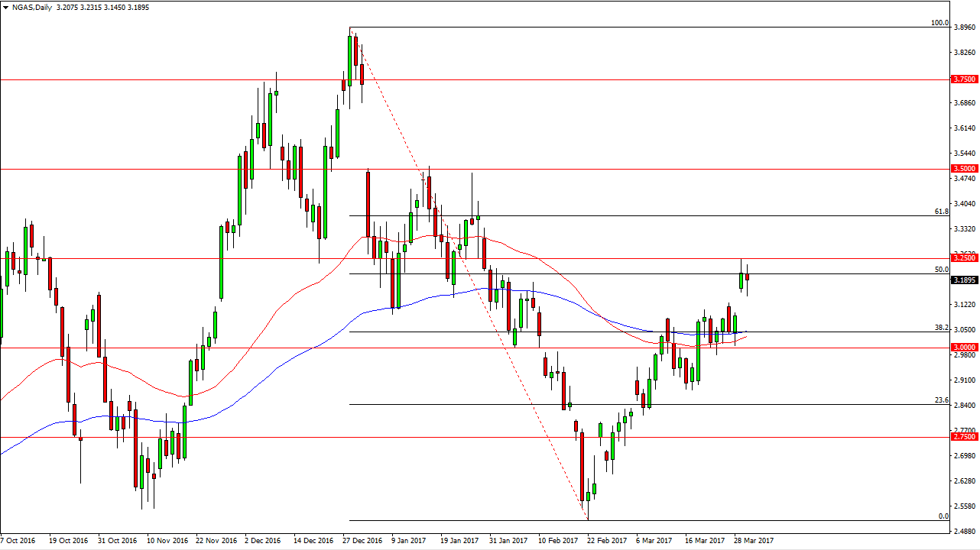The height and width of the screenshot is (550, 980).
Task: Click the 3.6140 price axis label
Action: coord(965,128)
